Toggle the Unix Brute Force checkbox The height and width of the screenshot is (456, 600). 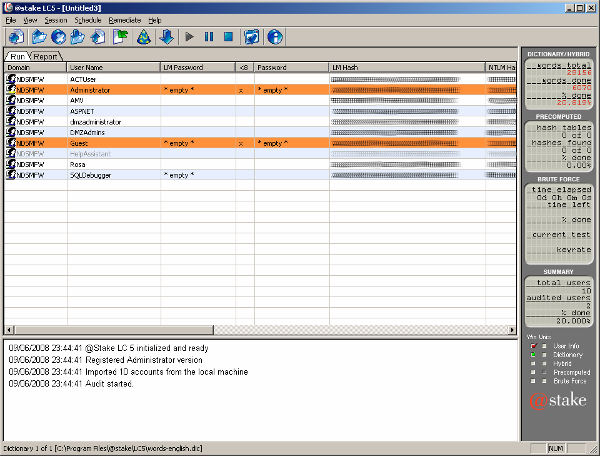coord(544,381)
